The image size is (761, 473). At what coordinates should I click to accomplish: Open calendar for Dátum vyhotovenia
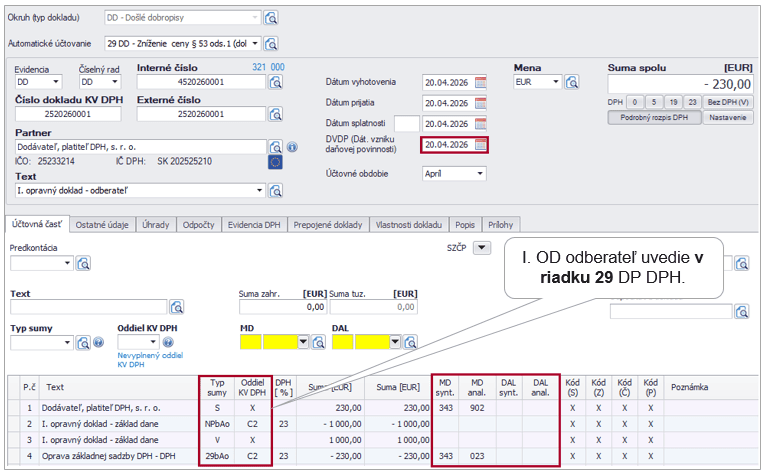(x=481, y=82)
